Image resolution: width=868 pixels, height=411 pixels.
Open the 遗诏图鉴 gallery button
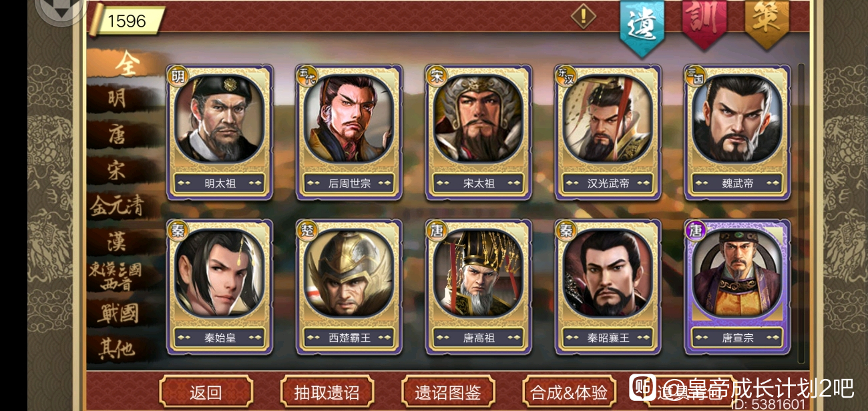click(x=447, y=392)
